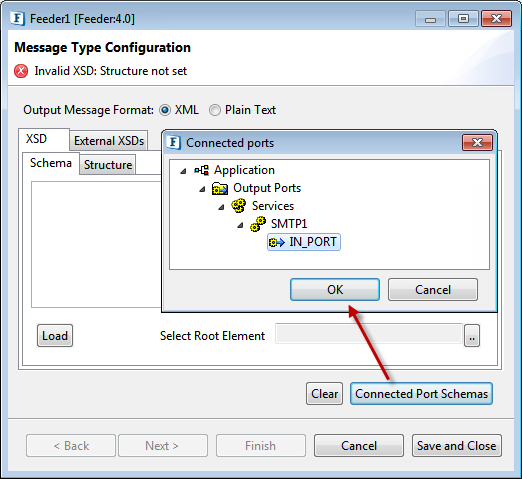Click the IN_PORT port arrow icon

pyautogui.click(x=277, y=242)
